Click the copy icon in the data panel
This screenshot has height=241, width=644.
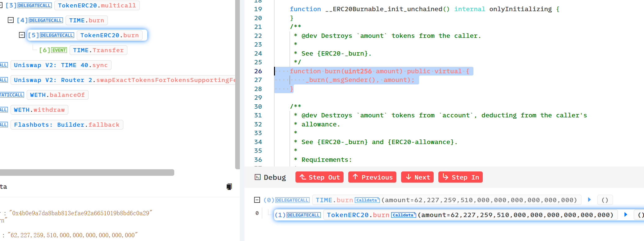click(x=229, y=187)
